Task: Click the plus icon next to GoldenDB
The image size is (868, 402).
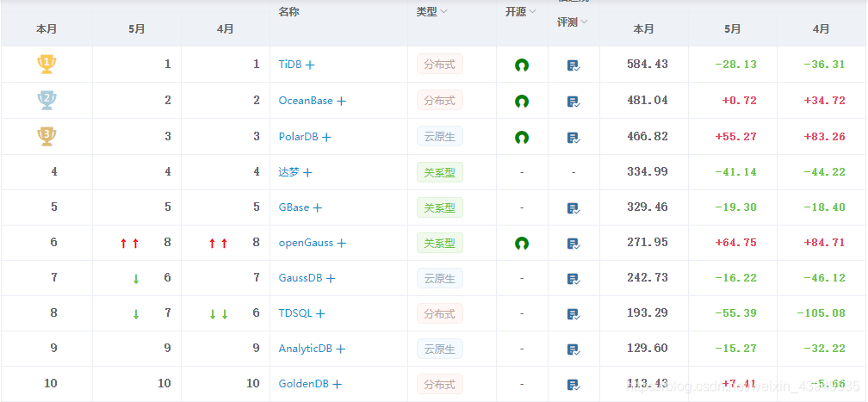Action: pos(337,384)
